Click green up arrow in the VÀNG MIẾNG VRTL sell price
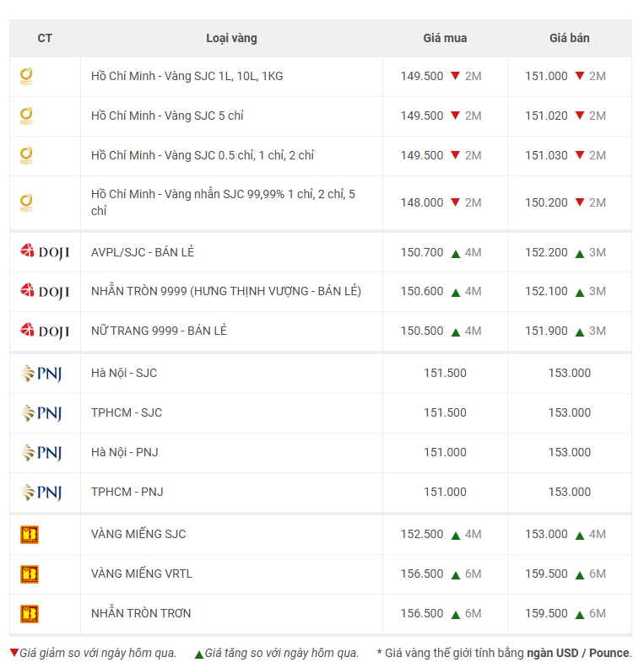This screenshot has width=644, height=668. pyautogui.click(x=580, y=574)
